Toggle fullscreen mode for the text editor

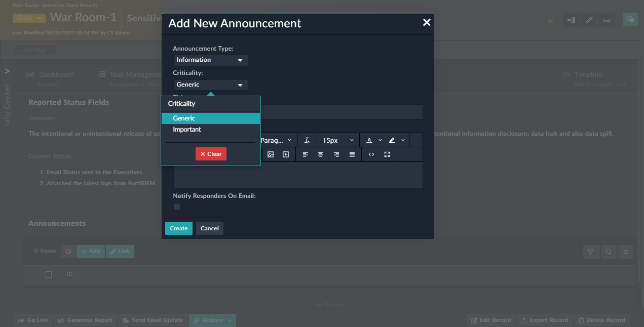tap(387, 154)
